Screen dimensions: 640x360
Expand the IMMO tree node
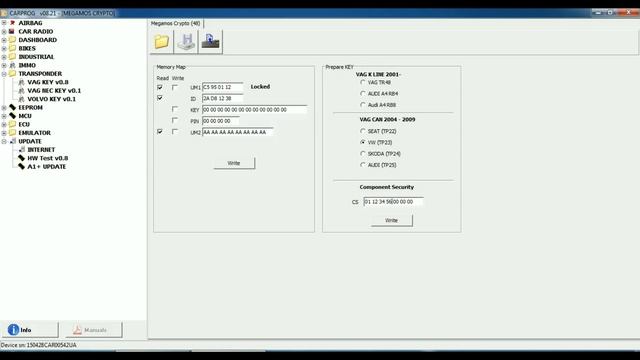click(x=4, y=65)
